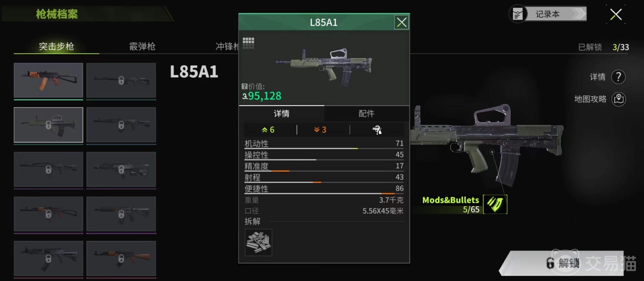Close the L85A1 detail popup
644x281 pixels.
pyautogui.click(x=402, y=22)
